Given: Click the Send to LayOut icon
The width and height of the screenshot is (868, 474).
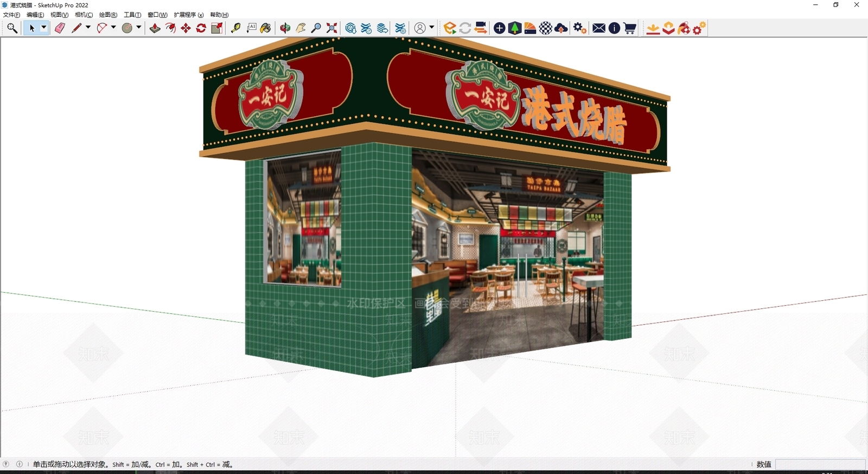Looking at the screenshot, I should tap(382, 28).
